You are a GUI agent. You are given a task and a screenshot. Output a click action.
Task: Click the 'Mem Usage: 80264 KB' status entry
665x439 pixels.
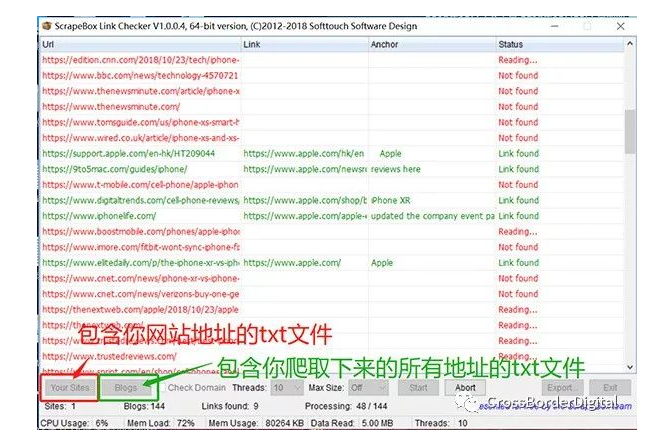256,423
